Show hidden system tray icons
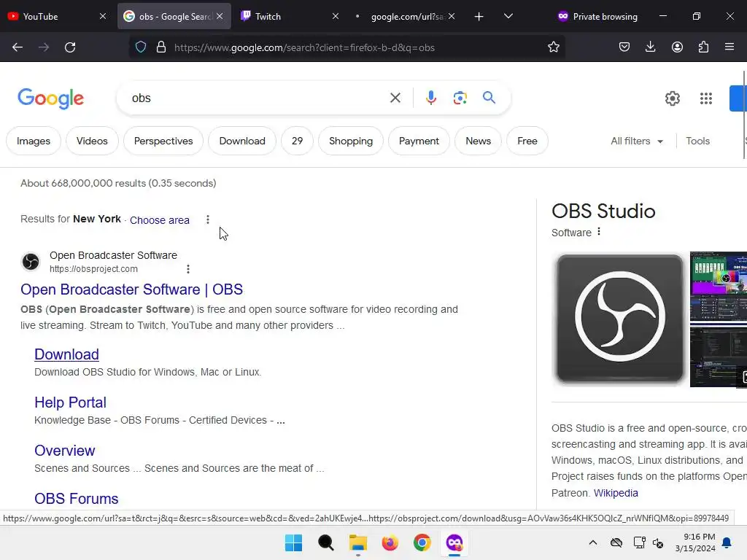 pyautogui.click(x=592, y=542)
